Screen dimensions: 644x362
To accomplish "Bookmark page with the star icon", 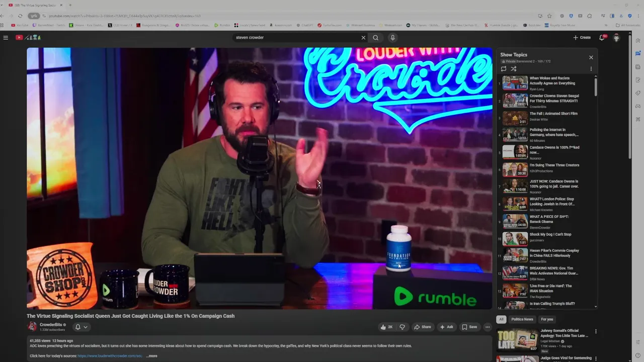I will pyautogui.click(x=549, y=16).
